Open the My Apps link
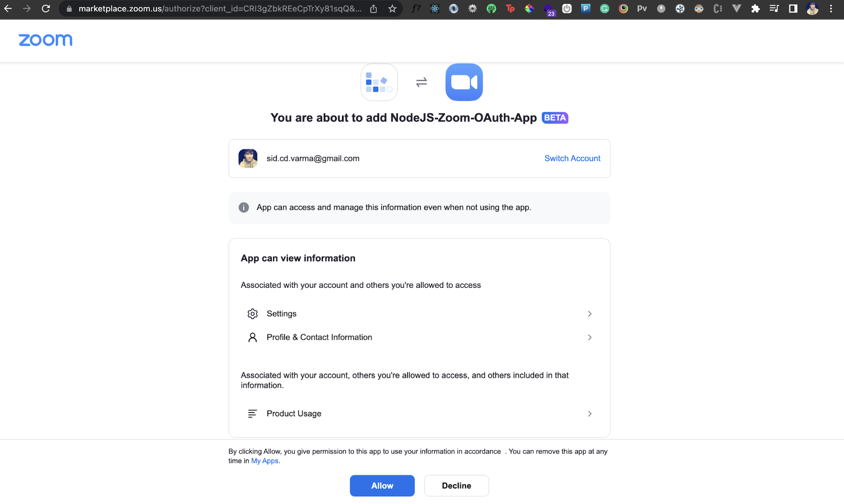Screen dimensions: 844x504 tap(264, 461)
